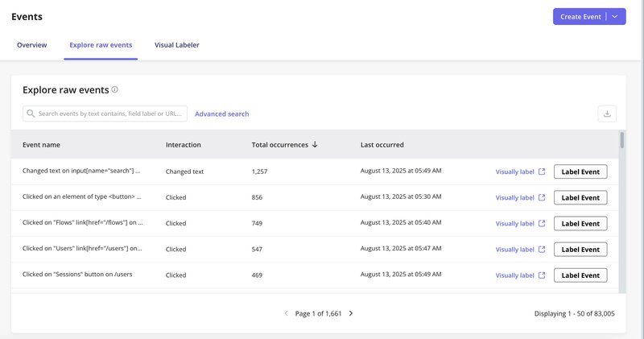Screen dimensions: 644x339
Task: Switch to the Visual Labeler tab
Action: pos(177,45)
